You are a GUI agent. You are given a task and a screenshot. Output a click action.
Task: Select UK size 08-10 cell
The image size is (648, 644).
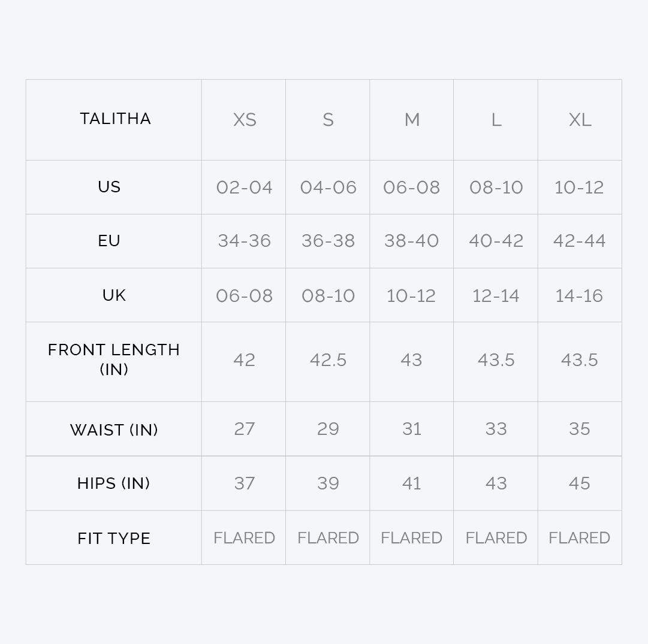pos(328,296)
